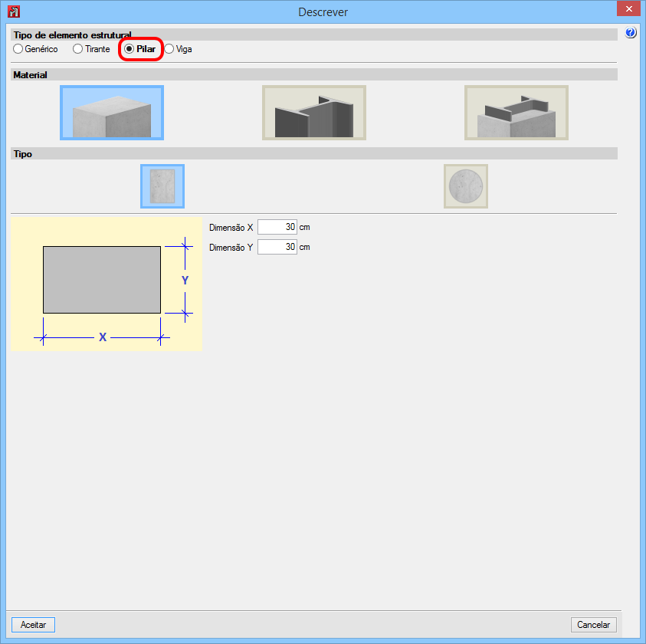This screenshot has width=646, height=644.
Task: Click the rectangular section preview diagram
Action: pos(107,284)
